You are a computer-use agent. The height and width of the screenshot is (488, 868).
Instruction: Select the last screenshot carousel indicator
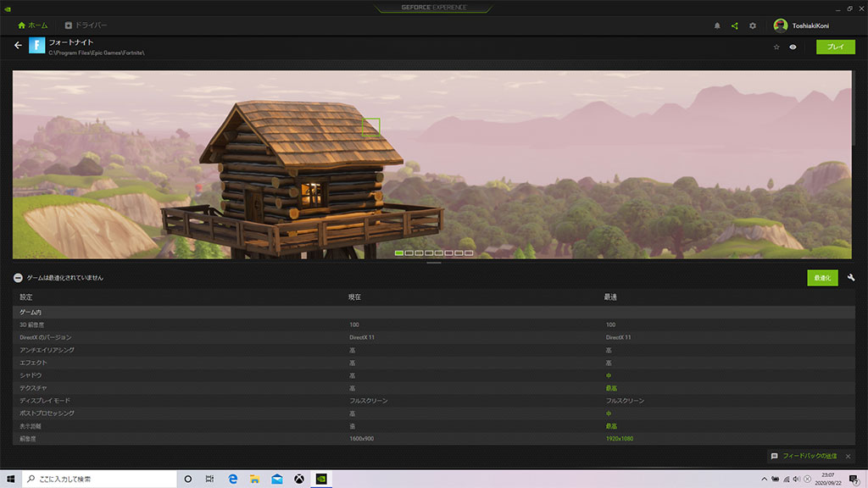[x=469, y=252]
